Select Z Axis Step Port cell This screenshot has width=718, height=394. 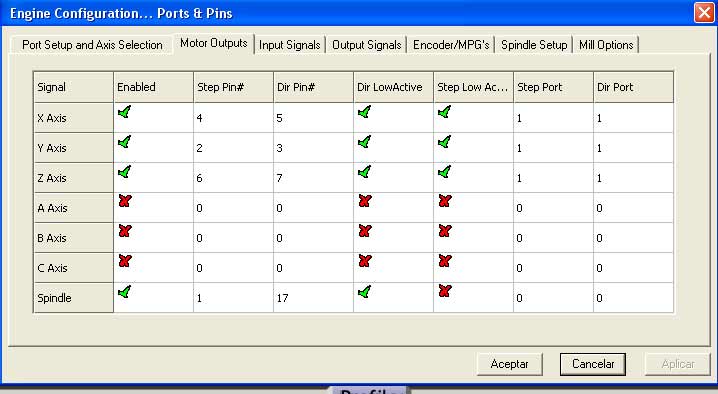click(553, 178)
